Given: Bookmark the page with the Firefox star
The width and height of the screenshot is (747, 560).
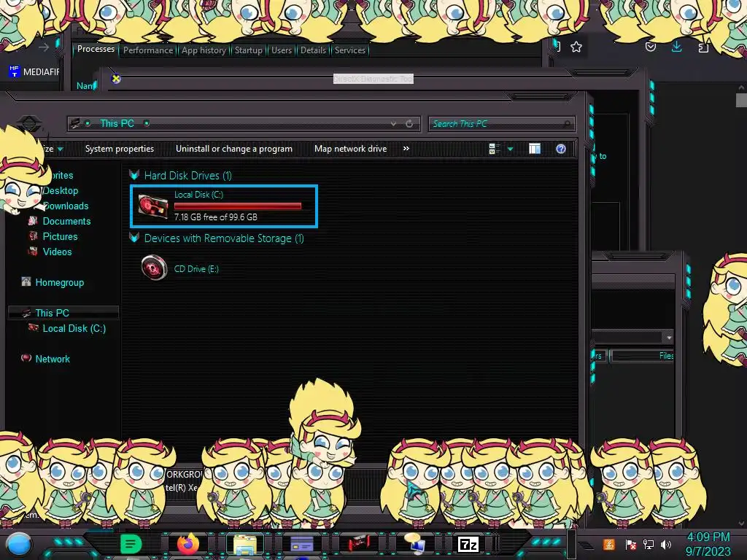Looking at the screenshot, I should tap(576, 47).
